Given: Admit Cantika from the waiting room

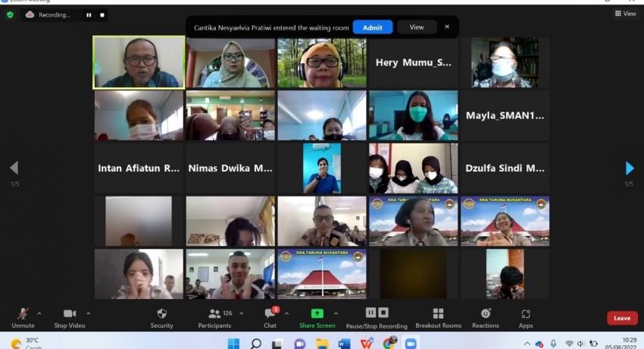Looking at the screenshot, I should (373, 27).
